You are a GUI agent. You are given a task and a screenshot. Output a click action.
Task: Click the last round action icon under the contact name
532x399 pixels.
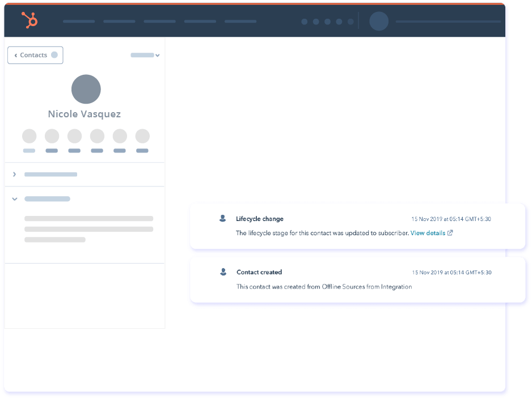[142, 136]
